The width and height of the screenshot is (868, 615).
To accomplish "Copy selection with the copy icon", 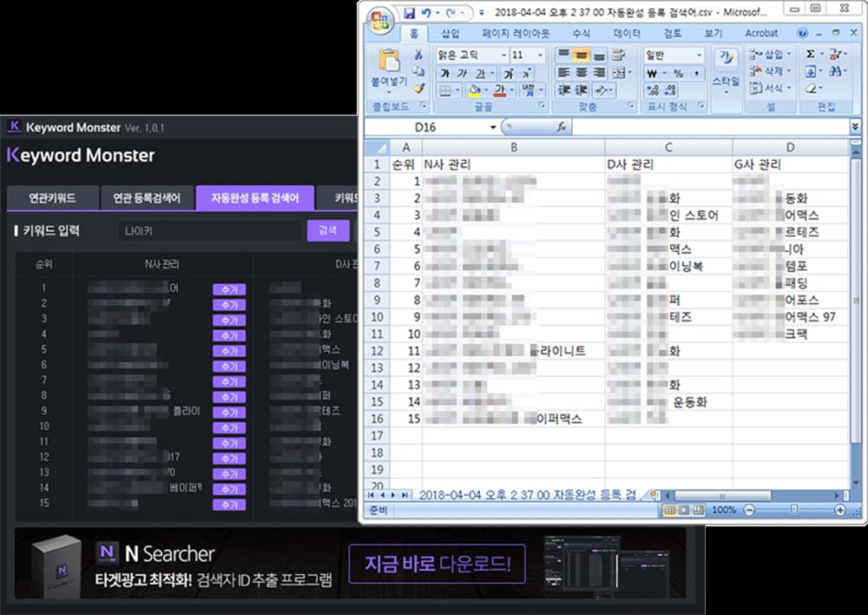I will coord(419,71).
